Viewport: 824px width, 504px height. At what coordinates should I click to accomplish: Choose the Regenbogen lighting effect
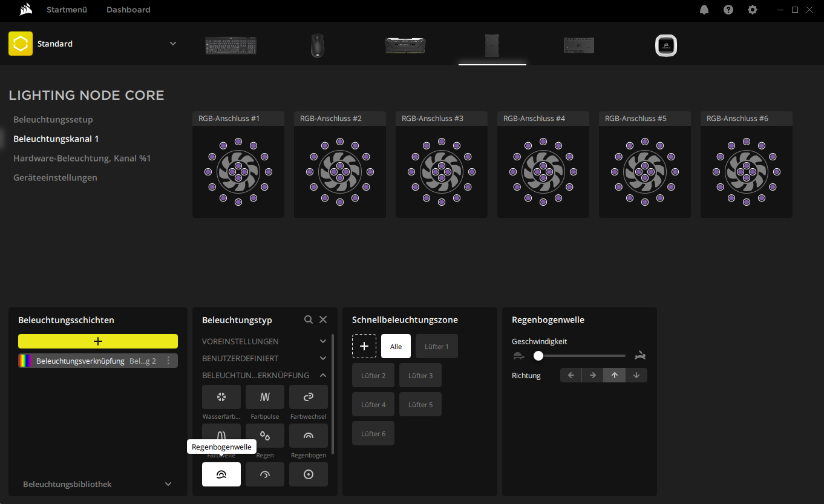point(309,436)
